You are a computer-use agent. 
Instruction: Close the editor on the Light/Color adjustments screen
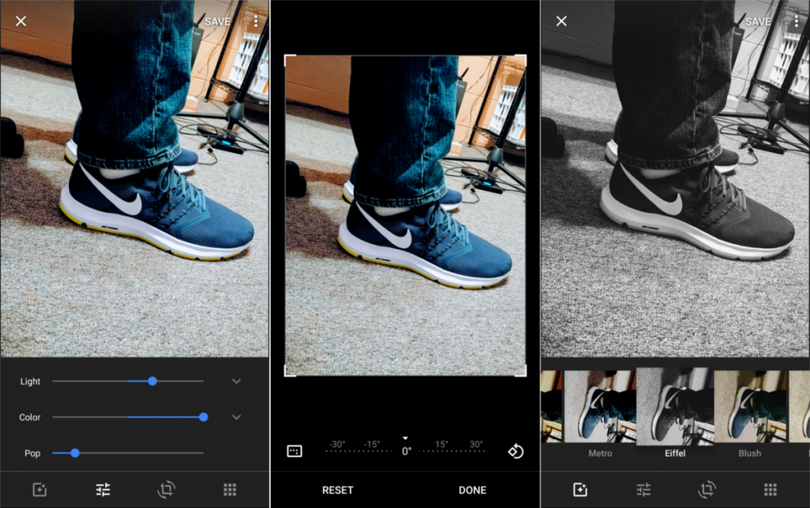pos(21,21)
